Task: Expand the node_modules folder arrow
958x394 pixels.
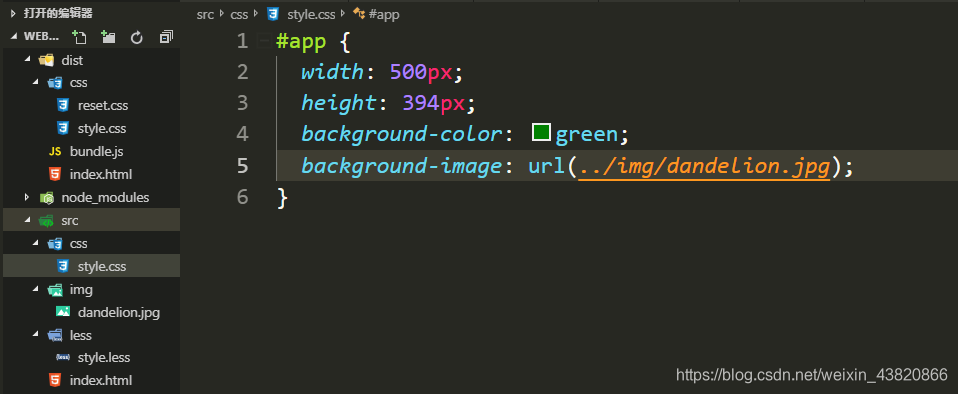Action: (x=27, y=197)
